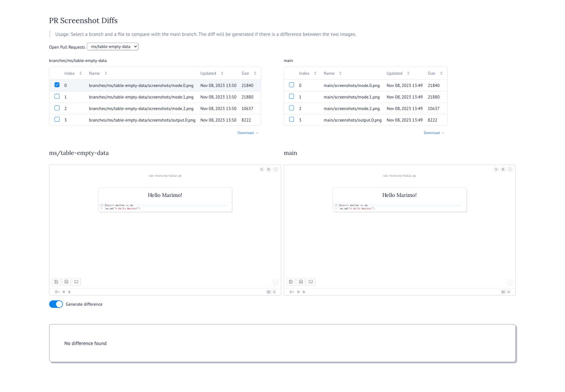Check the mode.2.png checkbox in the main table
This screenshot has height=392, width=565.
tap(292, 108)
